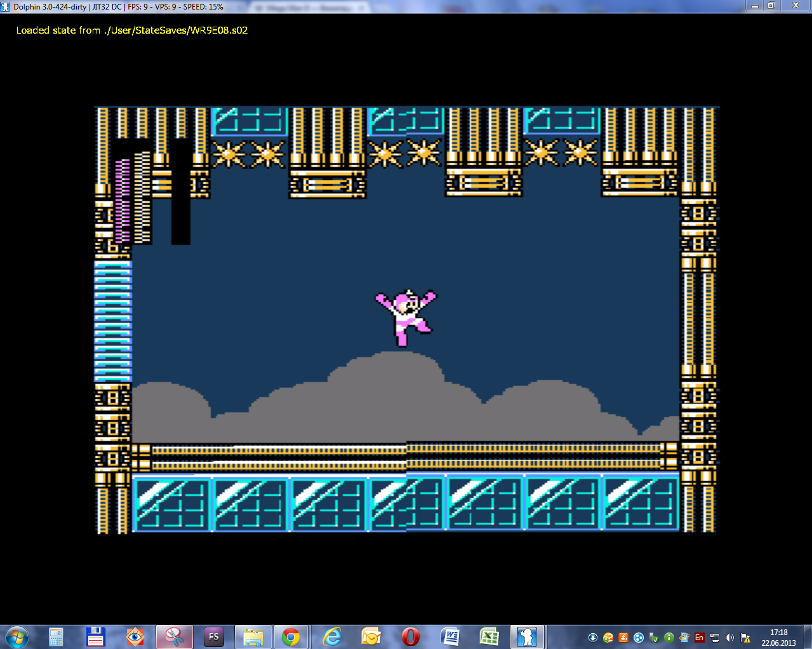Launch Opera browser from taskbar
The height and width of the screenshot is (649, 812).
pyautogui.click(x=411, y=637)
